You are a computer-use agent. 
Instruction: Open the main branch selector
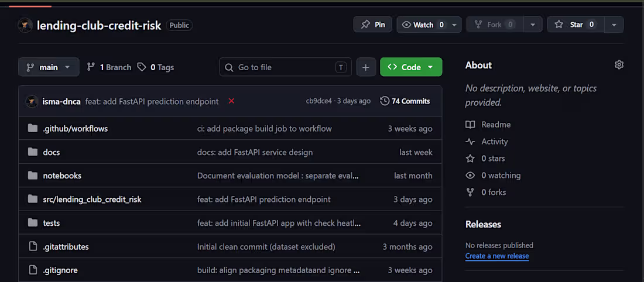click(x=49, y=67)
